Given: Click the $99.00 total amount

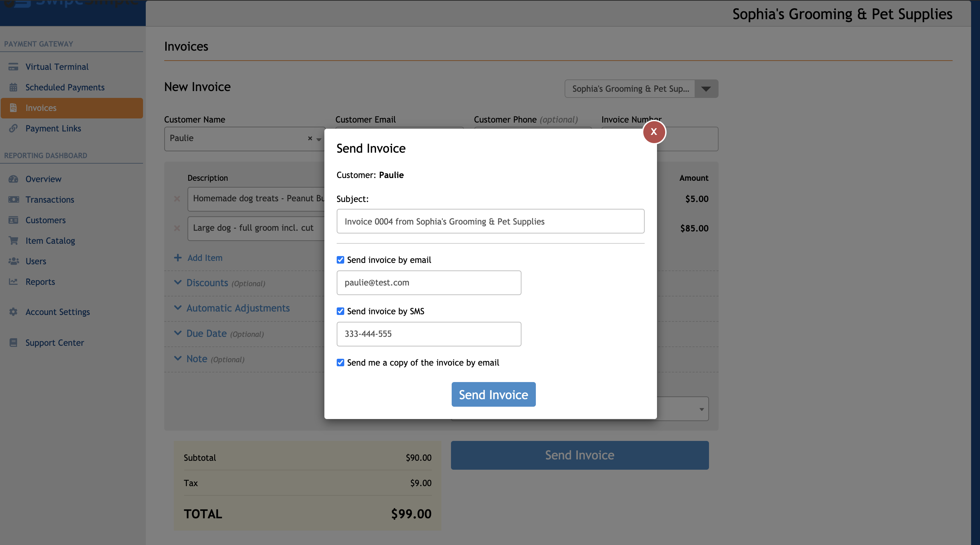Looking at the screenshot, I should 411,514.
